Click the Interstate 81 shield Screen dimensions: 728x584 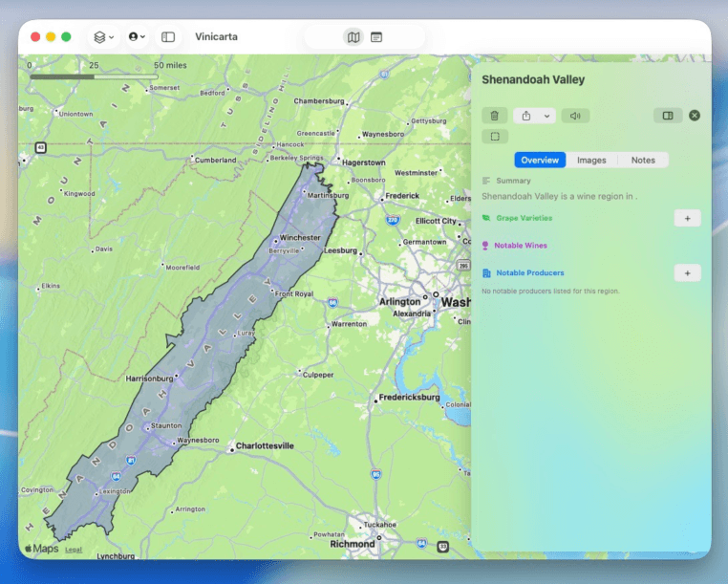coord(131,461)
